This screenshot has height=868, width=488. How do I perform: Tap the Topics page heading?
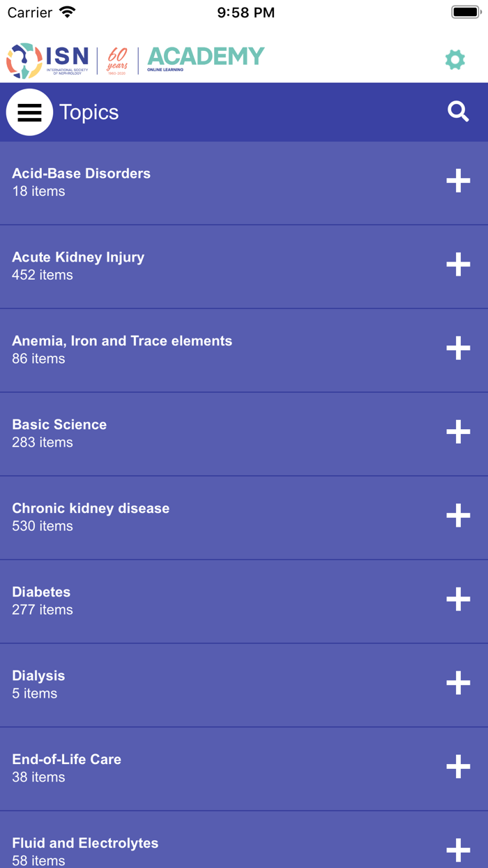point(89,112)
